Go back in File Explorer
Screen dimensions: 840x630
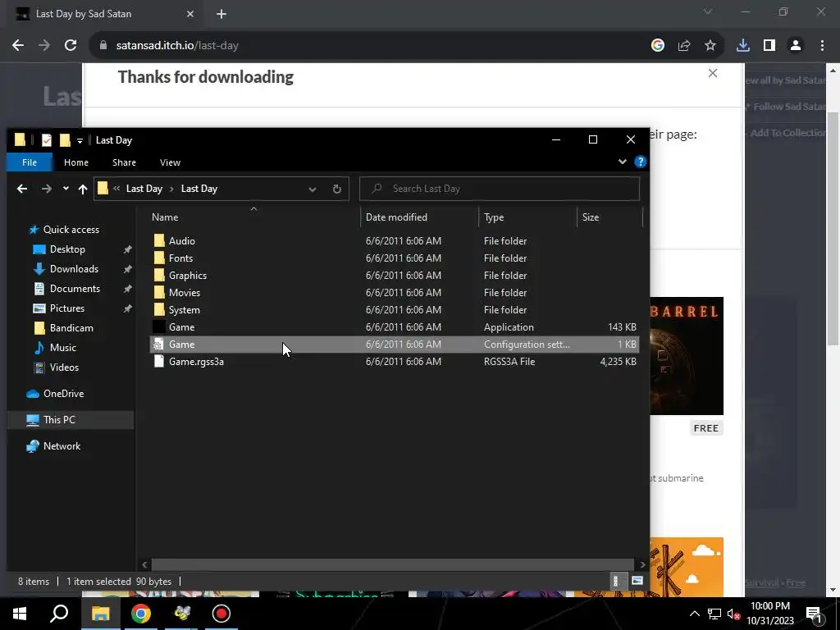(22, 189)
